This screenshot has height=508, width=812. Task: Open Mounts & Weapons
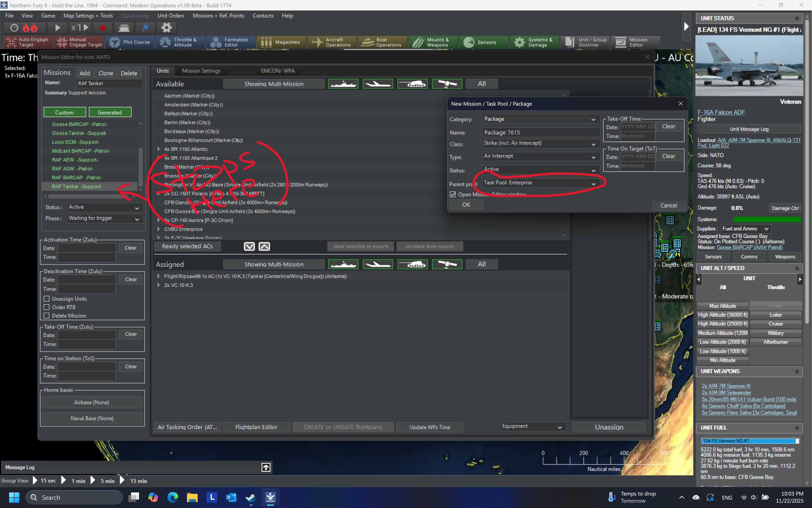click(x=433, y=42)
